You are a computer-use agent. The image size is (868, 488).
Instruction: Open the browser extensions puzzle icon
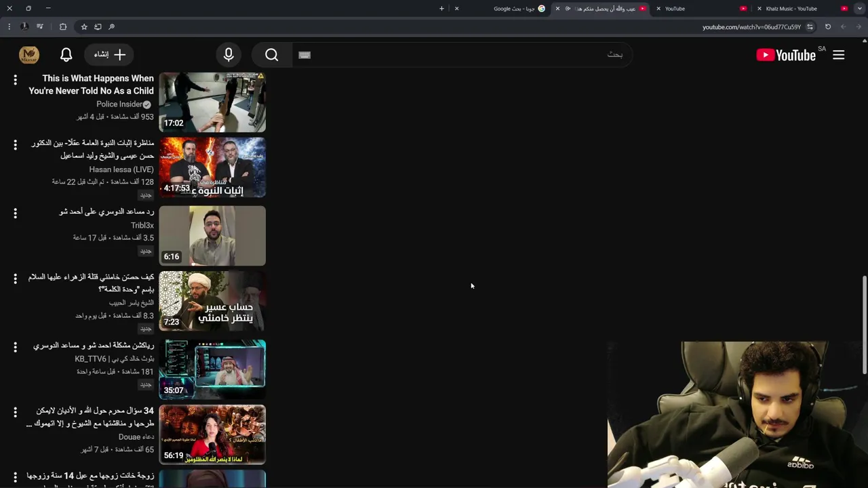click(x=63, y=26)
